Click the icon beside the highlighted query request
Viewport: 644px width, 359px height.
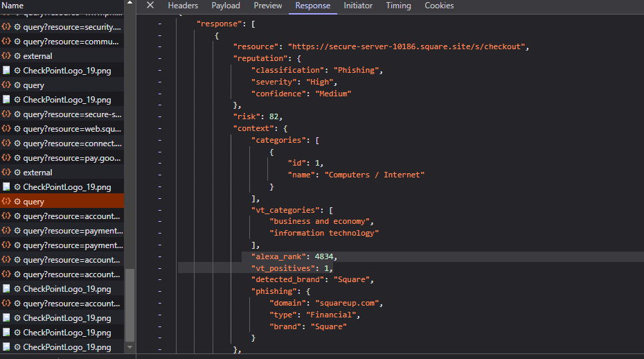click(6, 202)
